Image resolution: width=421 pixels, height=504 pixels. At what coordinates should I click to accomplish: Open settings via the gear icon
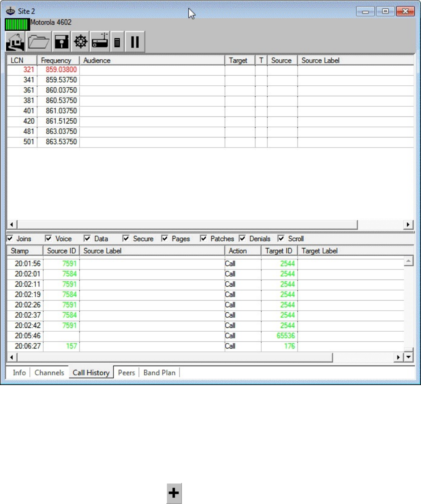point(80,42)
